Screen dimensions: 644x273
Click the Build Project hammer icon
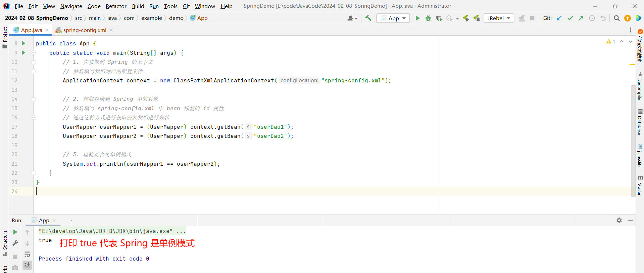click(368, 18)
